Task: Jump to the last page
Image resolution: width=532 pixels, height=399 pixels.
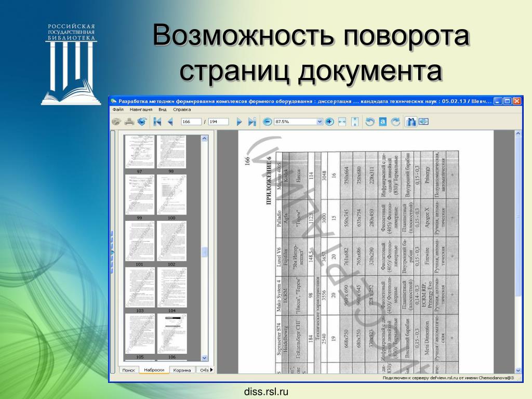Action: tap(252, 122)
